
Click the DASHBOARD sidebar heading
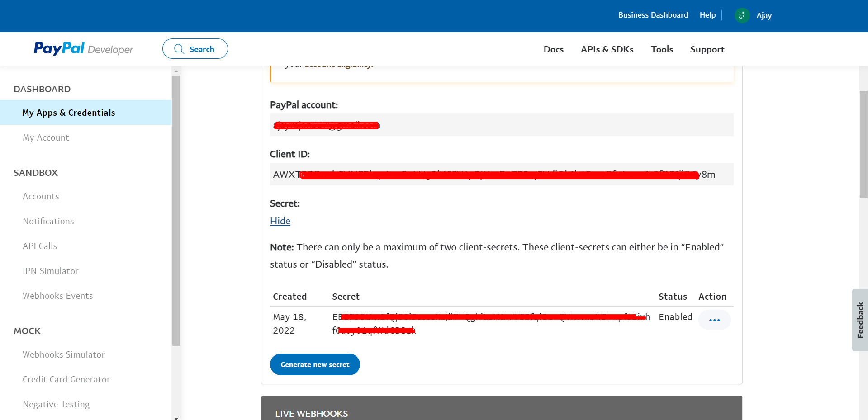tap(42, 89)
